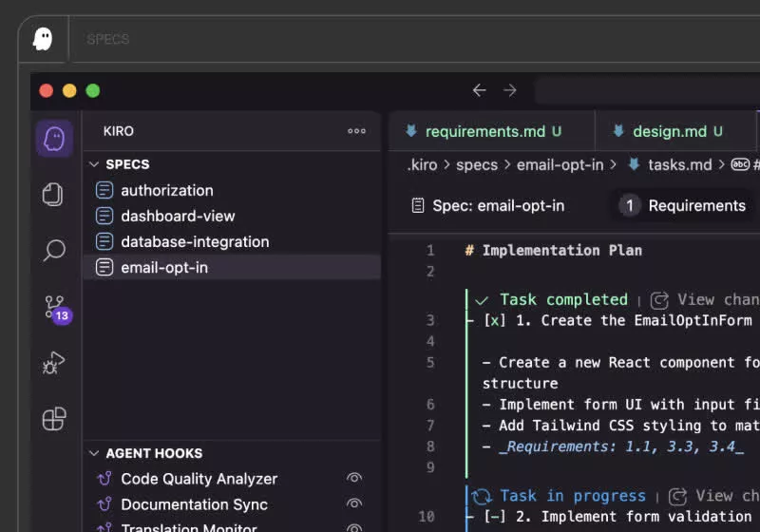Toggle the [-] checkbox of task 2

(x=494, y=517)
